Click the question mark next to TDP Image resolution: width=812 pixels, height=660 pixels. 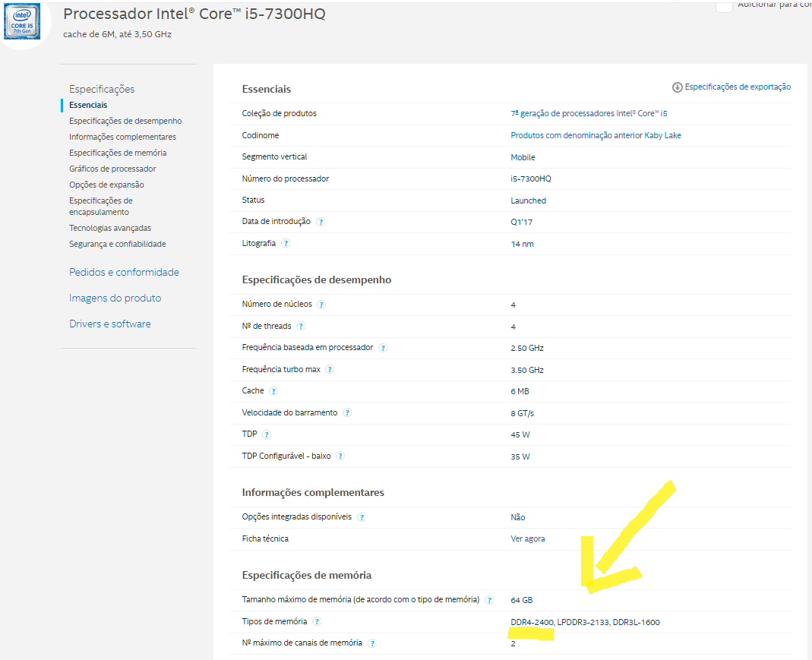(266, 434)
